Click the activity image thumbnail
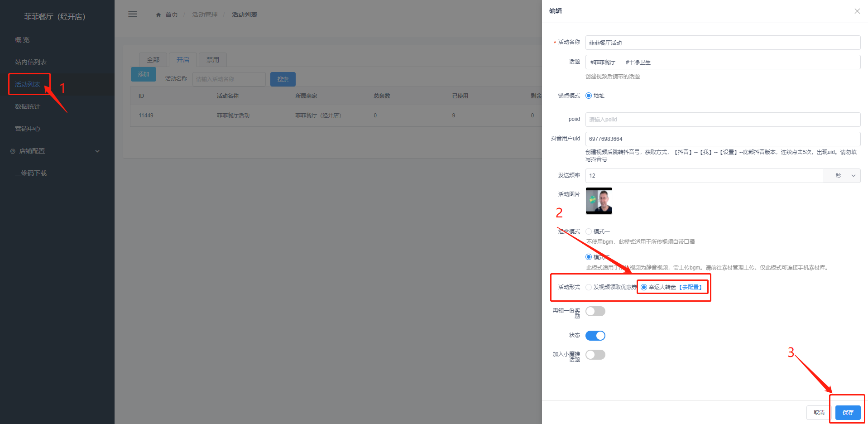Viewport: 868px width, 424px height. click(599, 201)
